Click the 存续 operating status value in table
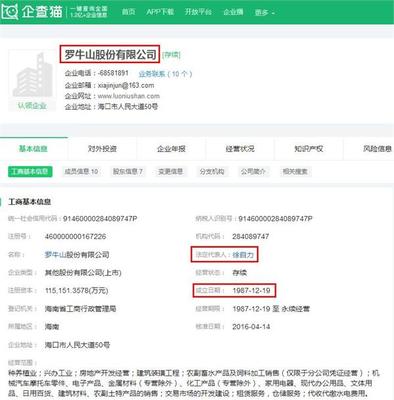Viewport: 394px width, 400px height. click(x=239, y=273)
